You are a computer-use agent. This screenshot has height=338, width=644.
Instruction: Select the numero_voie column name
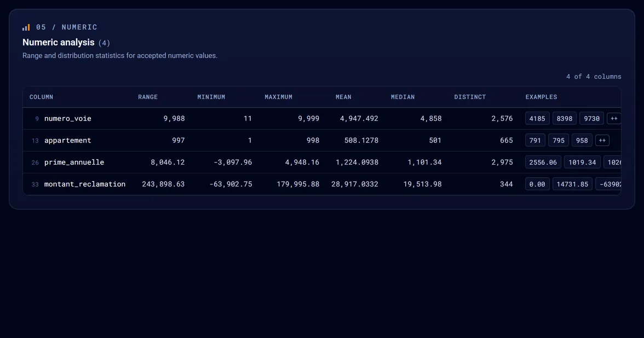point(68,119)
